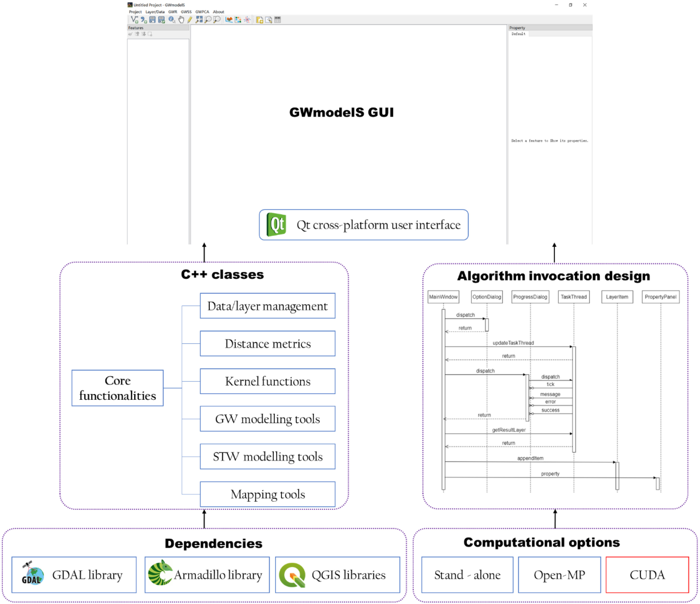The width and height of the screenshot is (700, 604).
Task: Open the GWR menu
Action: [173, 12]
